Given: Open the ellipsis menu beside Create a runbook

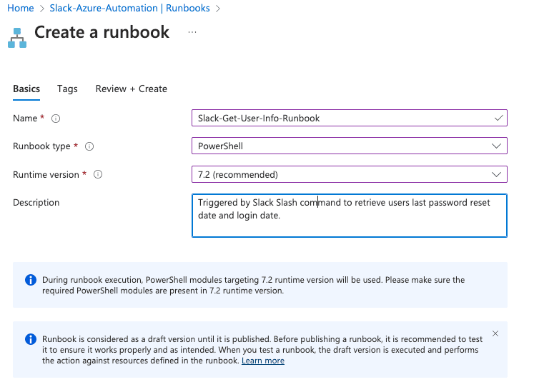Looking at the screenshot, I should point(192,32).
